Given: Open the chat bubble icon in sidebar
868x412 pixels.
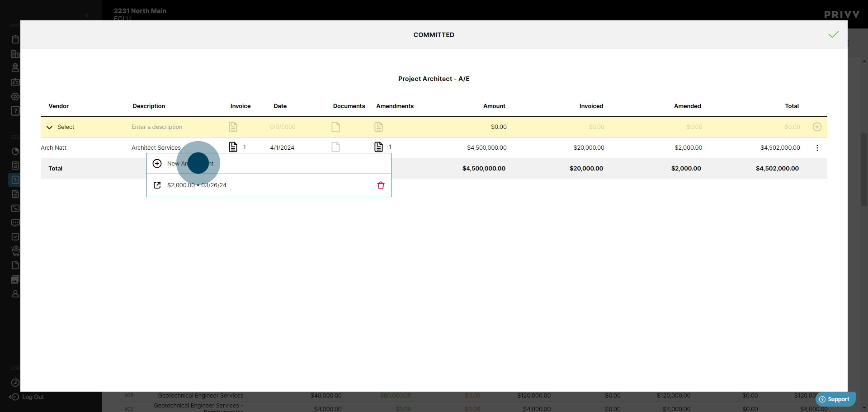Looking at the screenshot, I should (x=15, y=223).
